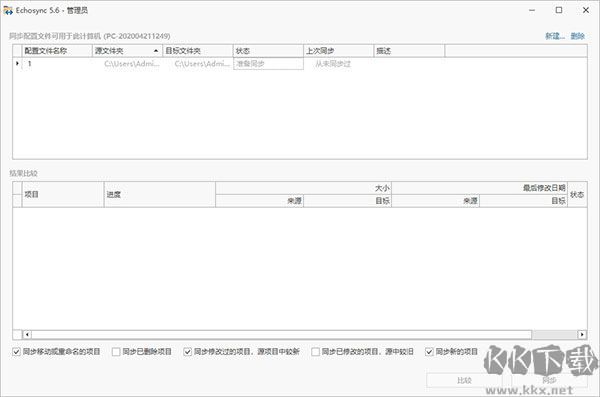Click target folder cell C:\Users\Admi... under 目标文件夹
The height and width of the screenshot is (397, 600).
(x=198, y=64)
